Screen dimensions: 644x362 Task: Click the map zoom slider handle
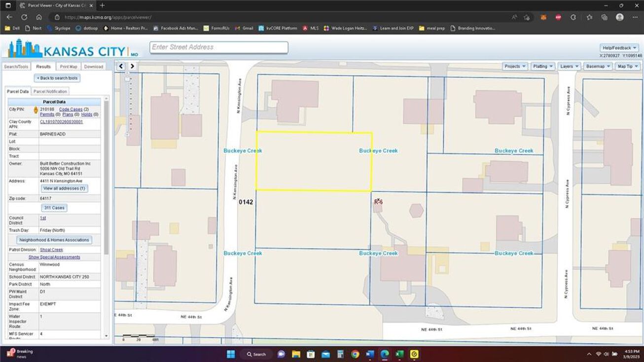pyautogui.click(x=127, y=79)
